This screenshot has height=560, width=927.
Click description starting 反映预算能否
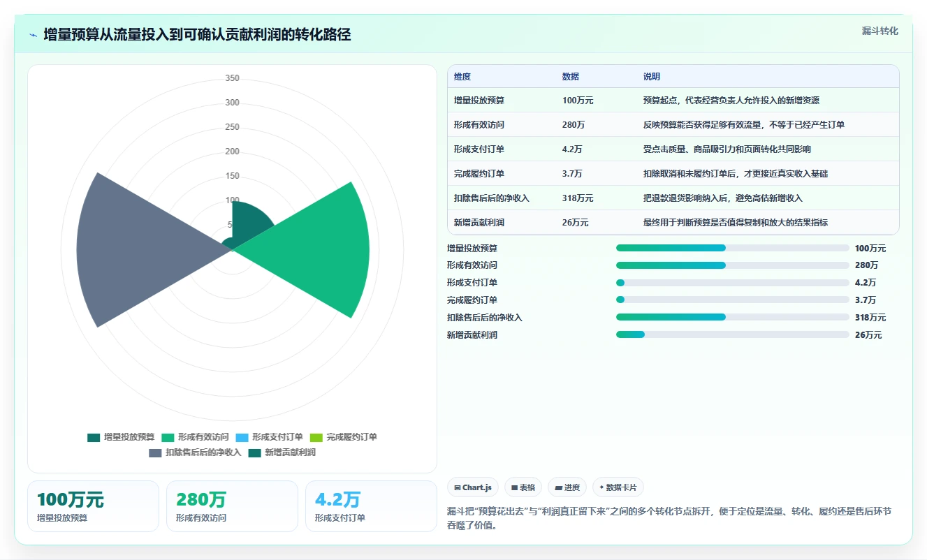(x=744, y=125)
